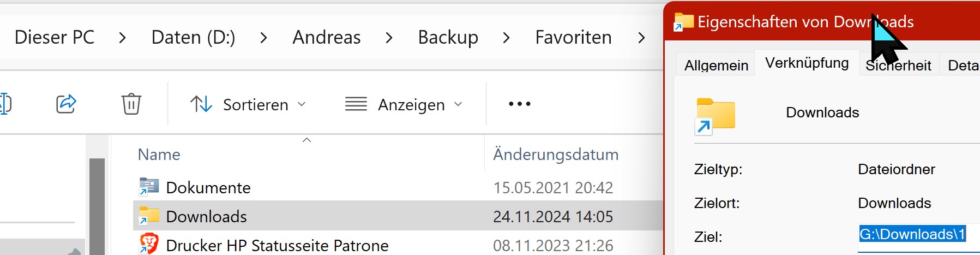The image size is (980, 255).
Task: Click the Share icon in toolbar
Action: tap(66, 104)
